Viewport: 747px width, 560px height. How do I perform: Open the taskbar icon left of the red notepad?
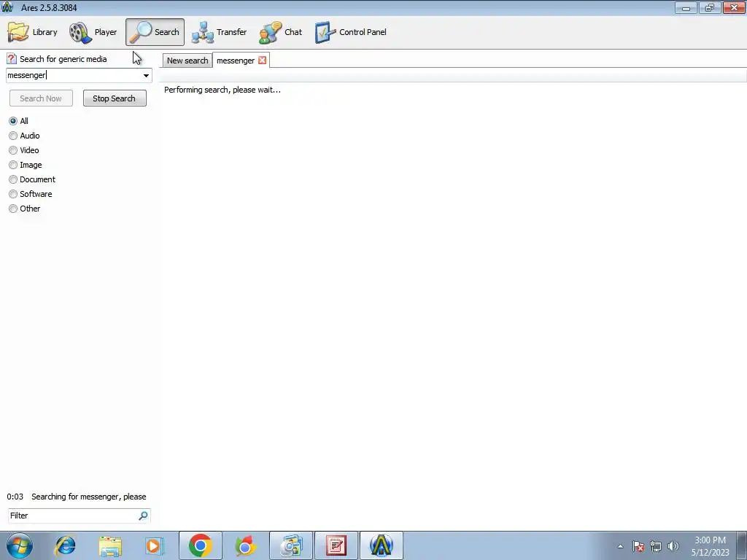(291, 545)
